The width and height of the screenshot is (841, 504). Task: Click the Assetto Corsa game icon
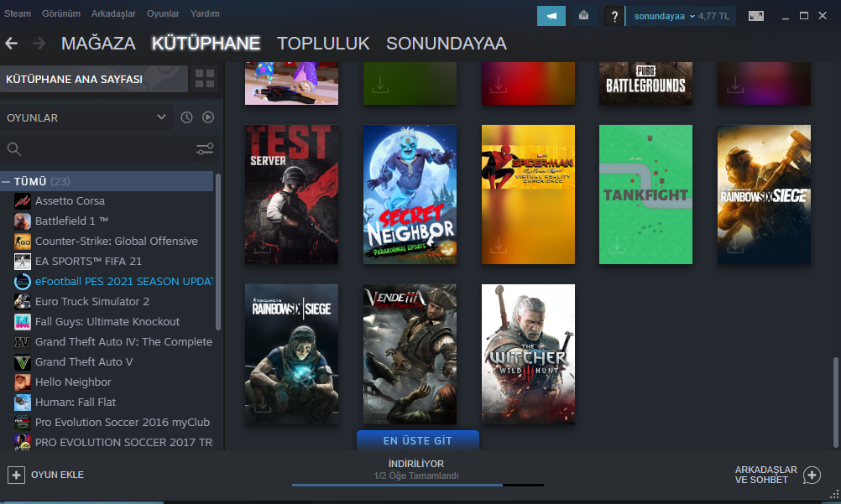[23, 201]
